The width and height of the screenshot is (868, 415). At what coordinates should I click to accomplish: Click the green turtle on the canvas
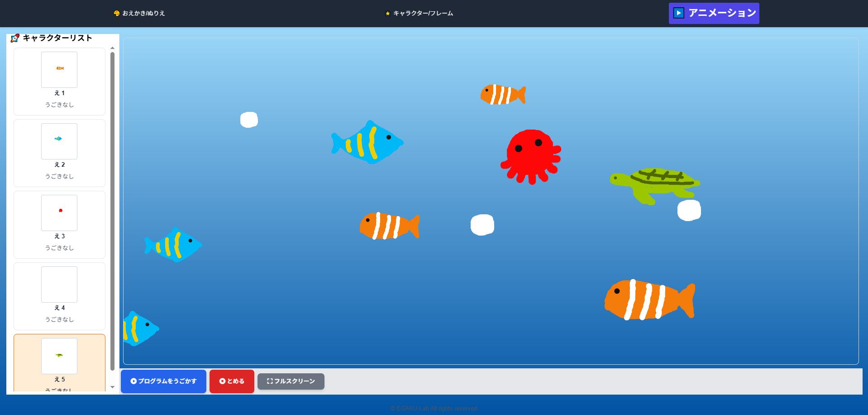coord(654,184)
